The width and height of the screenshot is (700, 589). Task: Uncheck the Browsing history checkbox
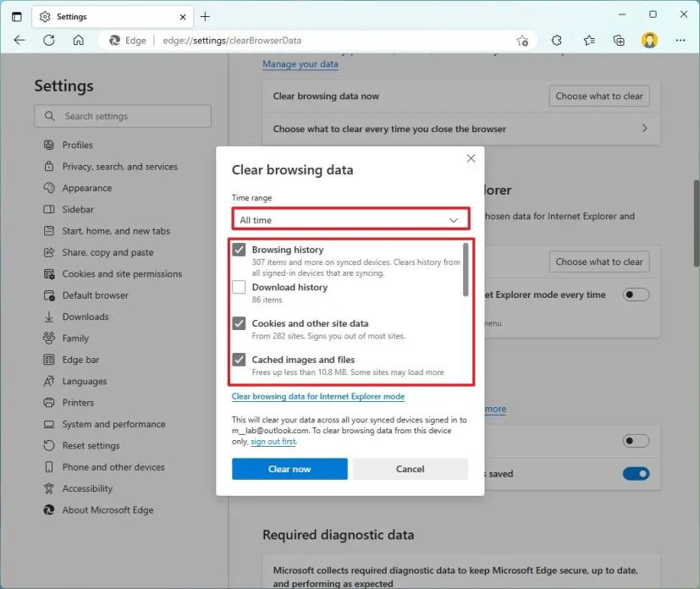(240, 250)
